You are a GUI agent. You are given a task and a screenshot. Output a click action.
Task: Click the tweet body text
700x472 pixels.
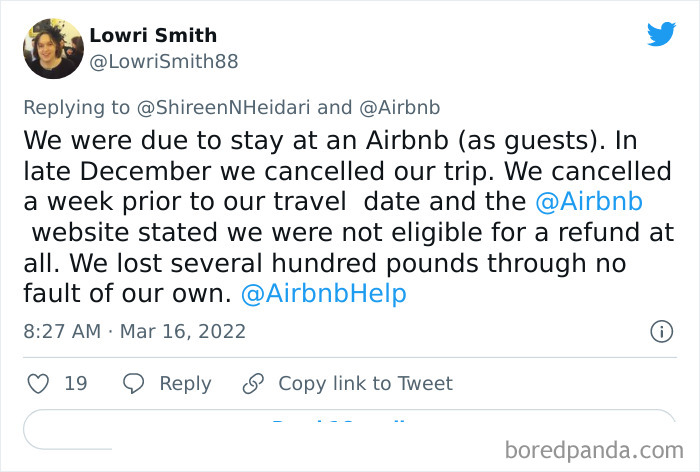(330, 216)
